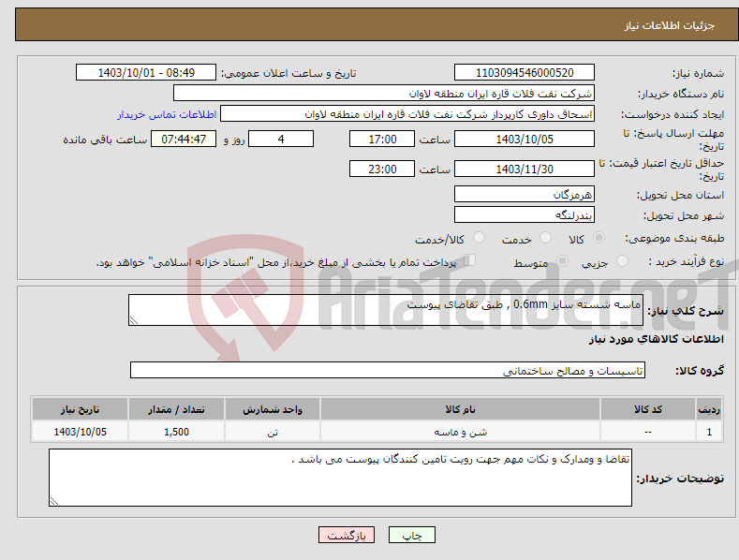Click the response deadline date 1403/10/05 field

(525, 139)
